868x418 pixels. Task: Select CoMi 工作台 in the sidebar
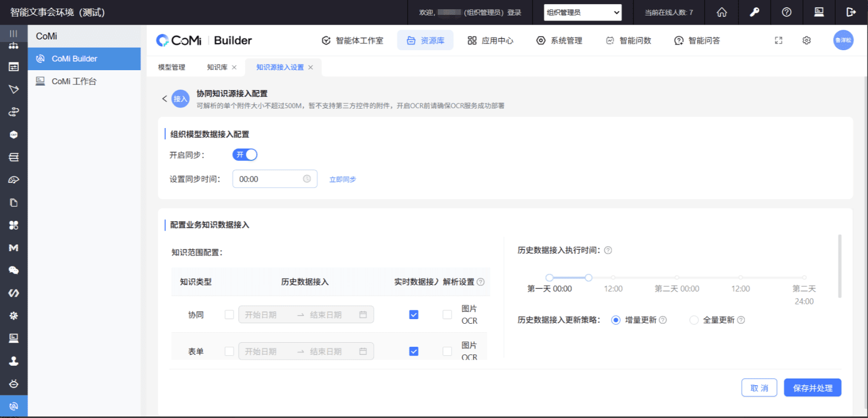[x=84, y=81]
